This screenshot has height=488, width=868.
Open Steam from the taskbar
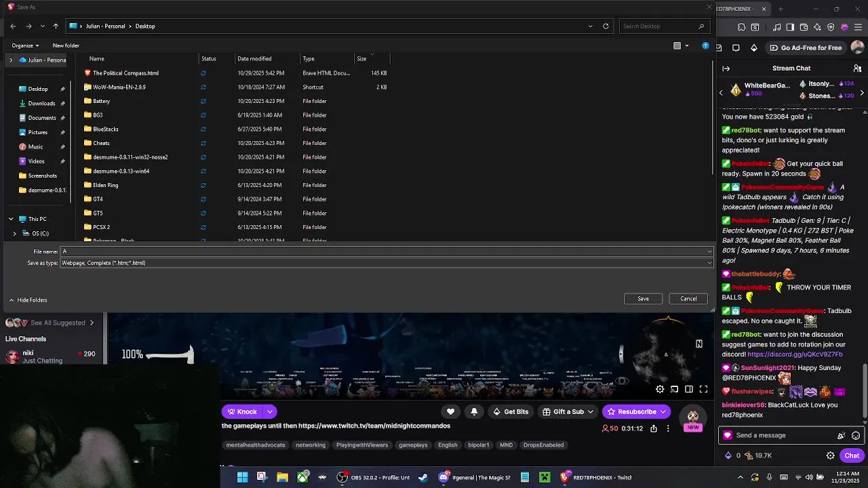tap(423, 477)
